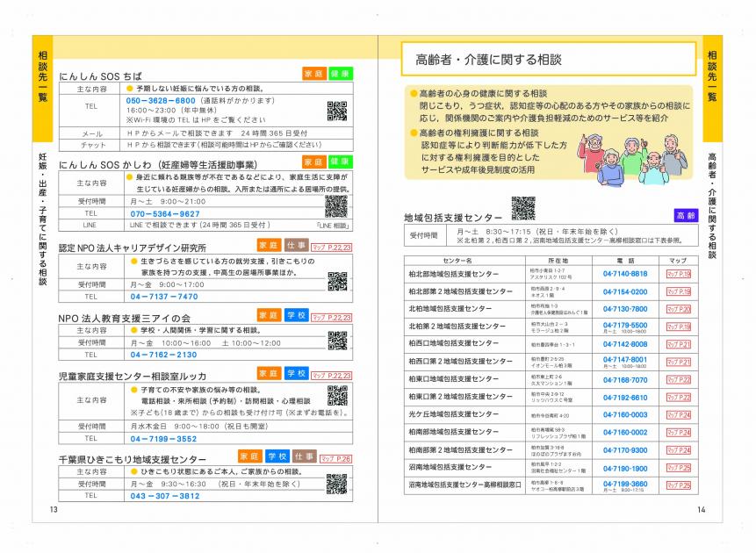This screenshot has height=553, width=756.
Task: Click the purple 高齢 category badge
Action: pyautogui.click(x=685, y=215)
